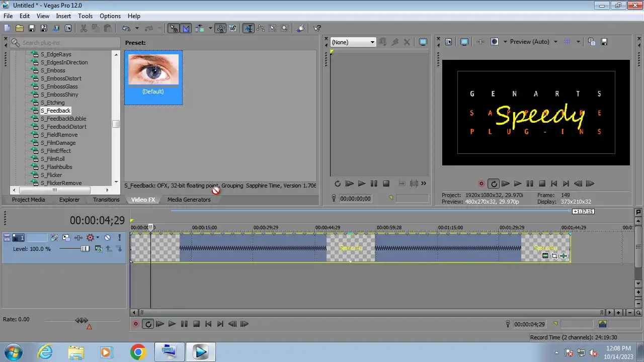Viewport: 644px width, 362px height.
Task: Open the preview Overlays grid dropdown arrow
Action: (x=578, y=42)
